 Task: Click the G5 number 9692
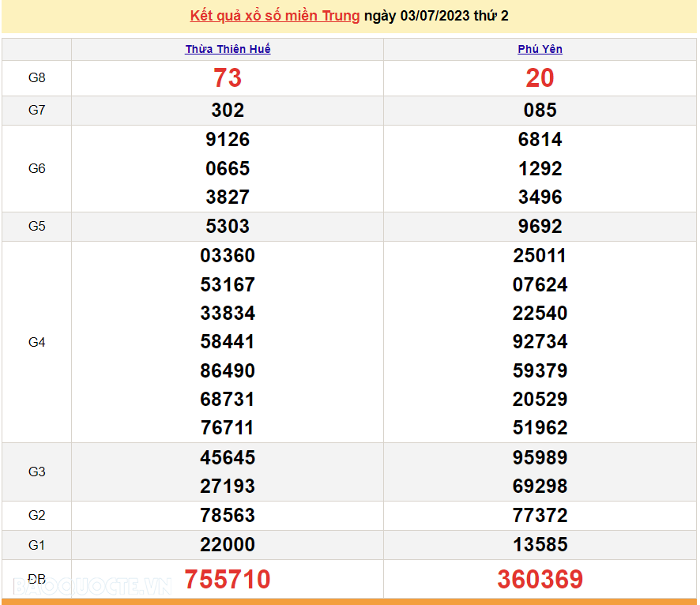pos(540,227)
